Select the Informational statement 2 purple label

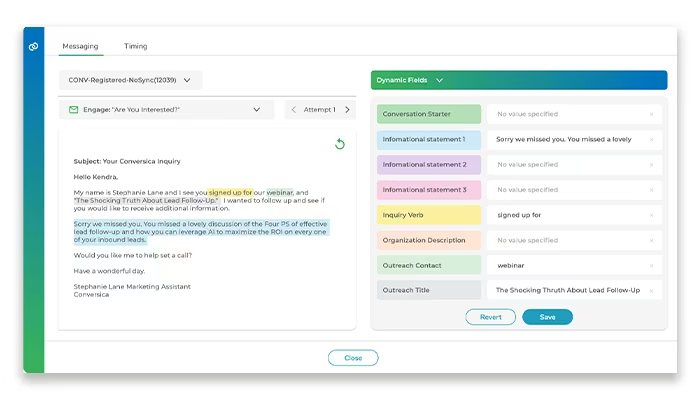pos(429,164)
